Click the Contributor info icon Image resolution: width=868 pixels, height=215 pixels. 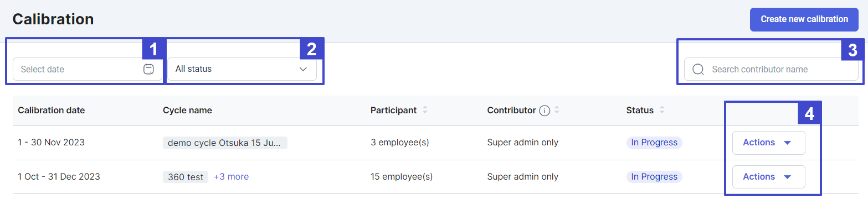545,111
